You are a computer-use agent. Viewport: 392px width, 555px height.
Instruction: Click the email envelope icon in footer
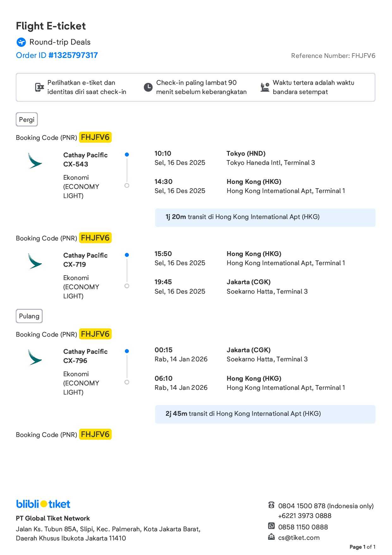[271, 537]
